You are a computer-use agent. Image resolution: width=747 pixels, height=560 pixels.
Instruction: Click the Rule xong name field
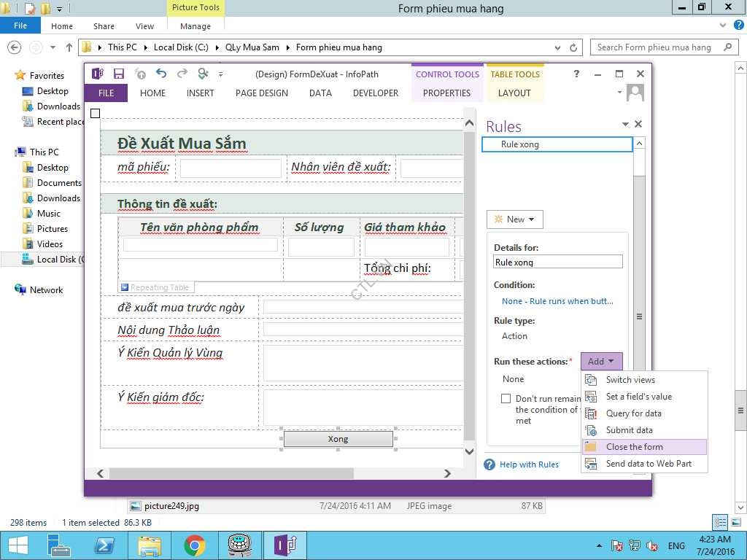point(557,262)
